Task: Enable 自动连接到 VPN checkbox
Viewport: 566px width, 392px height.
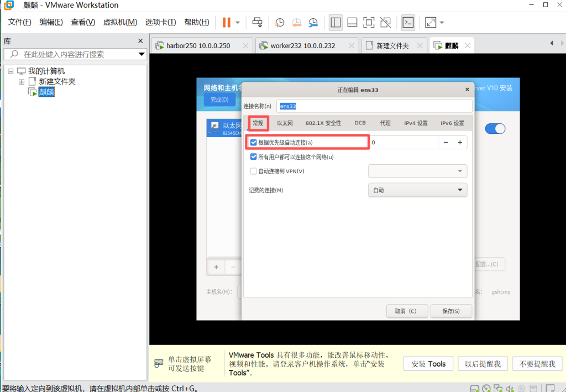Action: [254, 171]
